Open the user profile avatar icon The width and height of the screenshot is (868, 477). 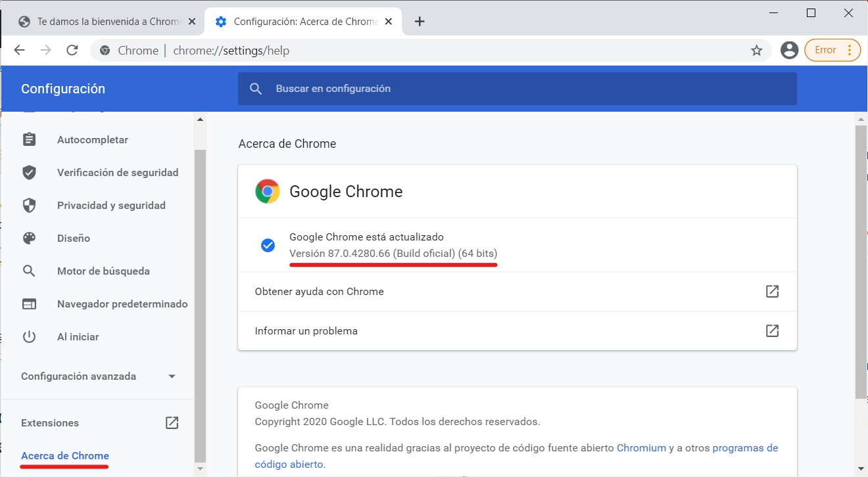point(789,50)
